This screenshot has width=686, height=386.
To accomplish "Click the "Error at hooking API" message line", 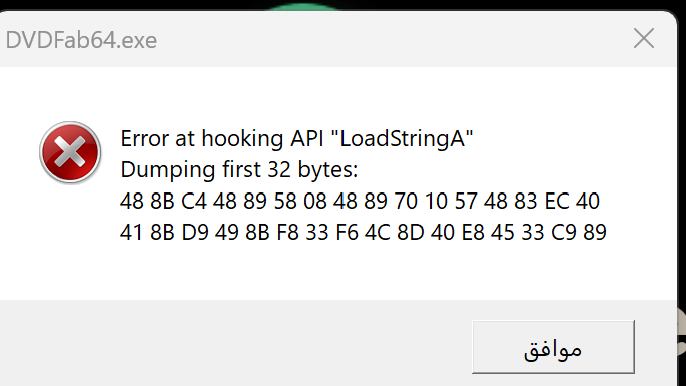I will (297, 139).
